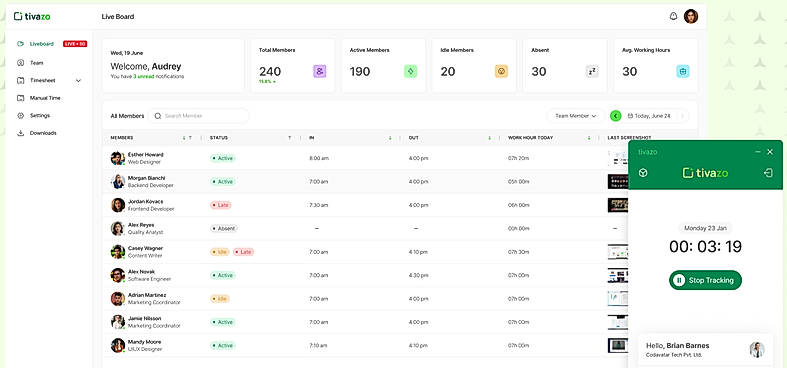Click the tivazo logo in the sidebar
Image resolution: width=787 pixels, height=368 pixels.
(x=32, y=16)
